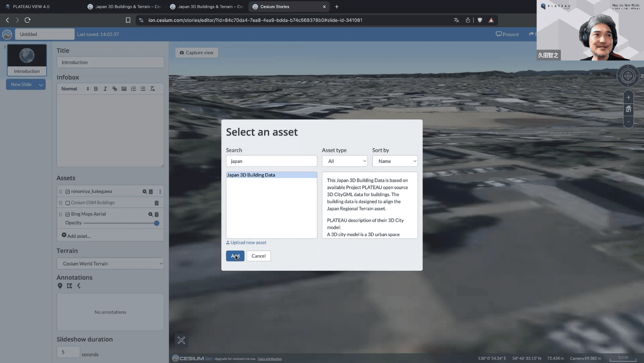Click the Bold formatting icon in Infobox
The width and height of the screenshot is (644, 363).
96,89
